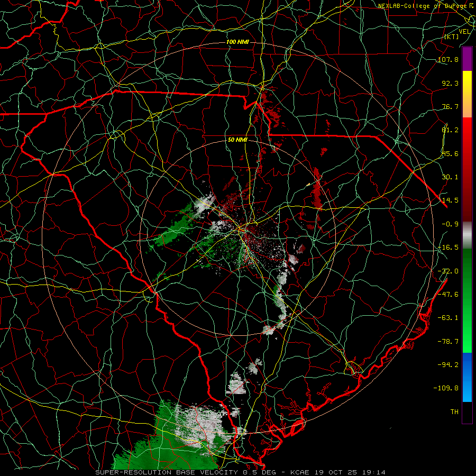Click the [KT] units label
Viewport: 476px width, 476px height.
[452, 36]
